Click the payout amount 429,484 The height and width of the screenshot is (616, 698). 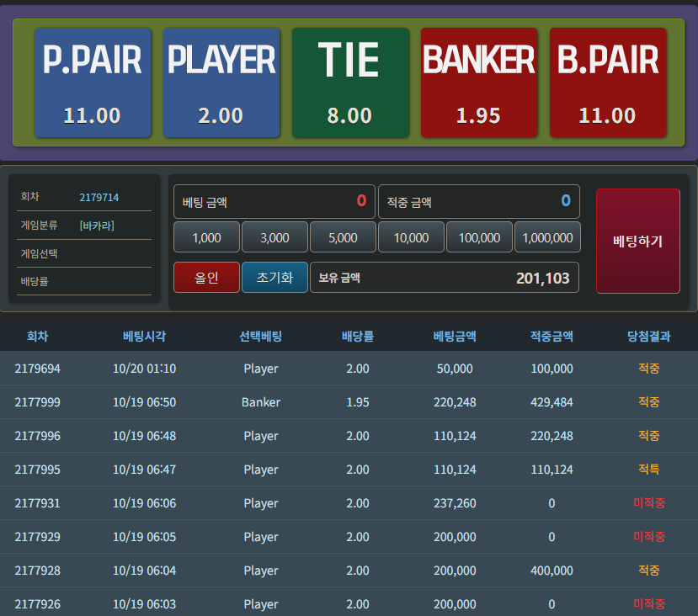[551, 402]
